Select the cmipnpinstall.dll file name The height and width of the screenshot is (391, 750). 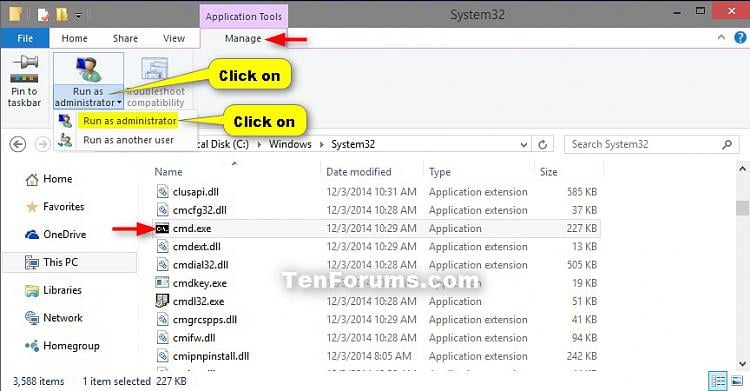coord(211,357)
